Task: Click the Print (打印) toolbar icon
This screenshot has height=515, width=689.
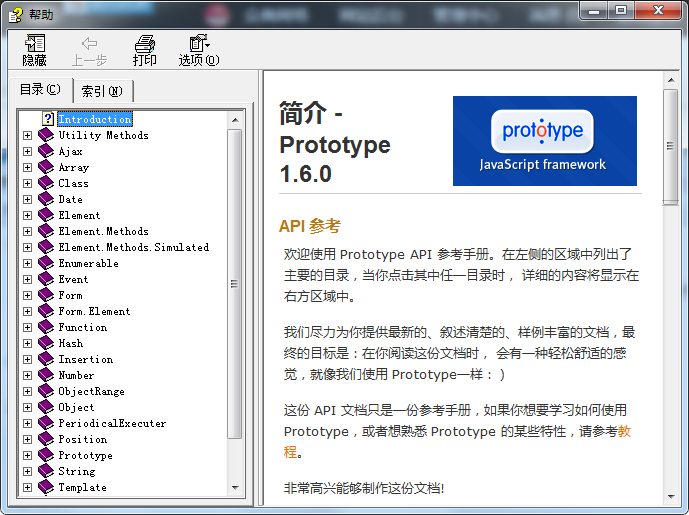Action: [145, 44]
